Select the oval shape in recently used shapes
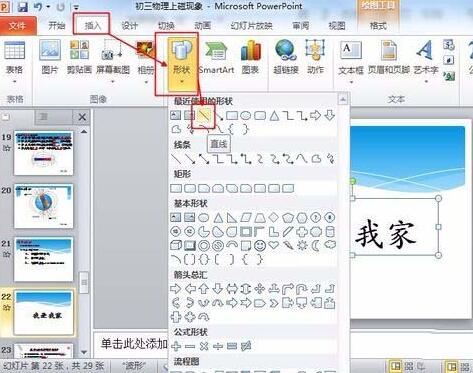Screen dimensions: 473x373 click(x=246, y=116)
